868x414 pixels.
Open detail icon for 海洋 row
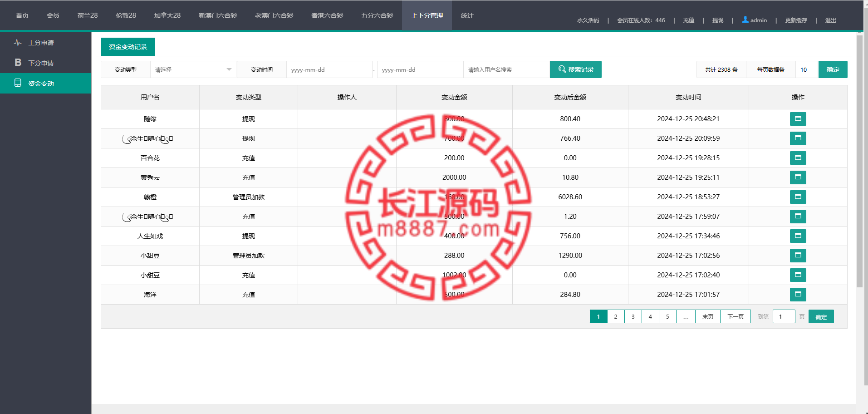click(x=798, y=295)
